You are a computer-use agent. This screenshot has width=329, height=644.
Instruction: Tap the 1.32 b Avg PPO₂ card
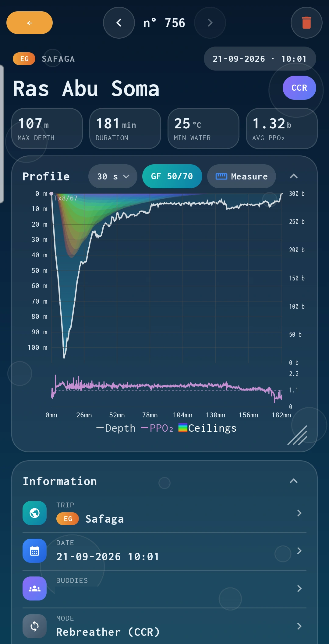coord(282,129)
